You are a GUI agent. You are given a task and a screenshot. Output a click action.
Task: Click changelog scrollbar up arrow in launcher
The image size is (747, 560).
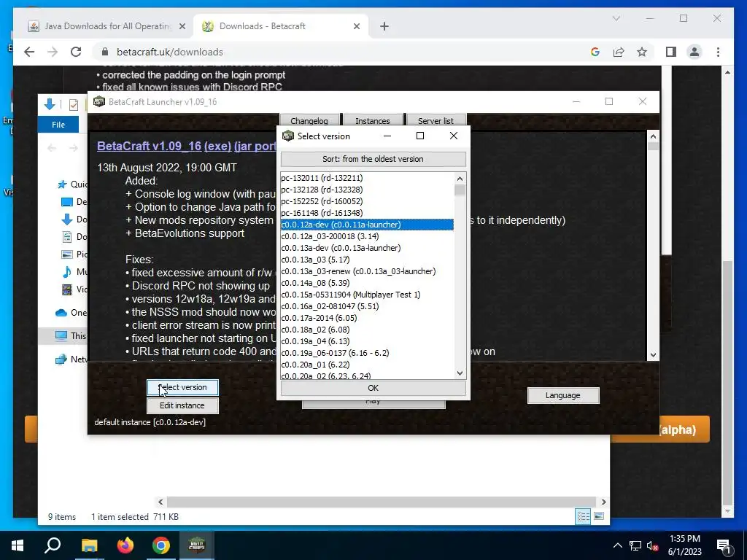pos(653,136)
